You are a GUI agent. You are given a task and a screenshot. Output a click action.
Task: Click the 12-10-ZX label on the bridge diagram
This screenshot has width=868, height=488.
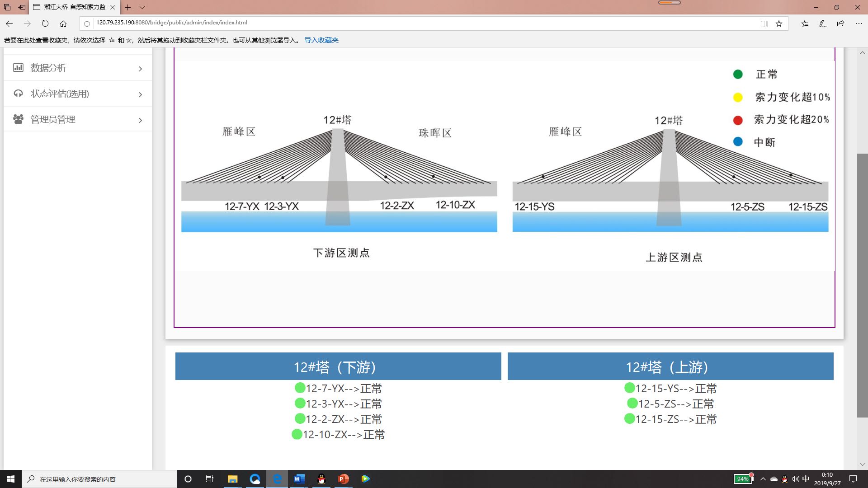pyautogui.click(x=455, y=205)
